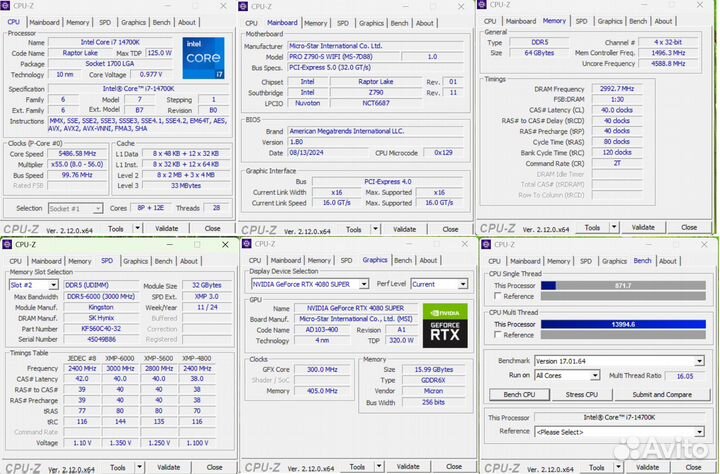Screen dimensions: 720x474
Task: Start the Stress CPU test
Action: pyautogui.click(x=581, y=395)
